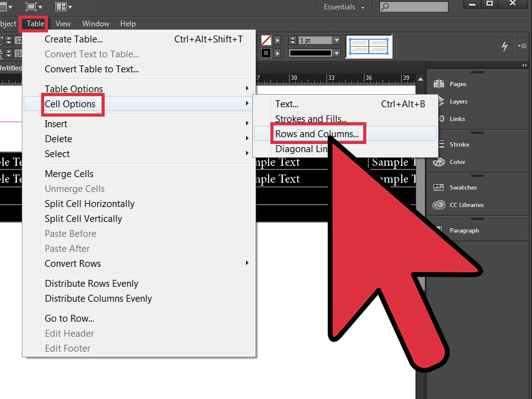Expand the stroke swatch arrow button
Image resolution: width=532 pixels, height=399 pixels.
[277, 41]
